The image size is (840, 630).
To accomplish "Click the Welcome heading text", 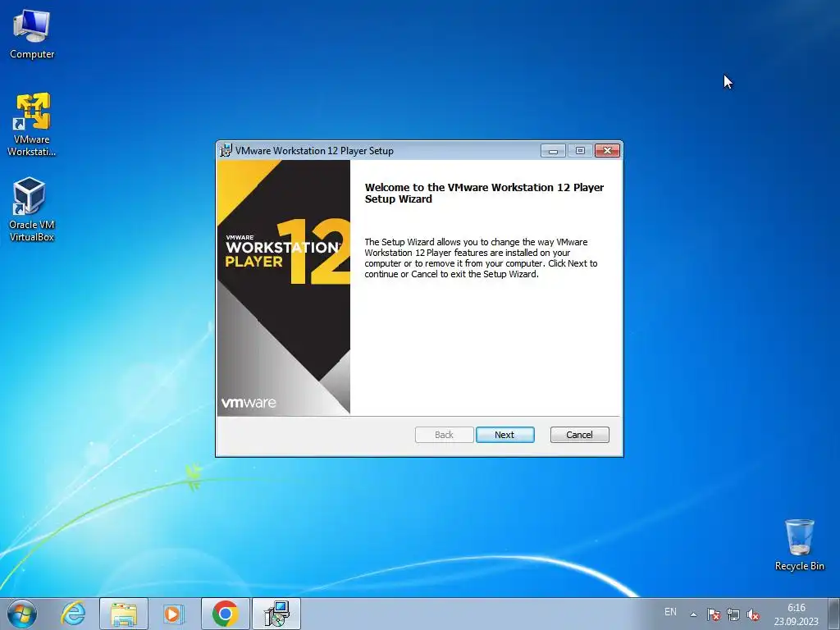I will click(x=484, y=193).
